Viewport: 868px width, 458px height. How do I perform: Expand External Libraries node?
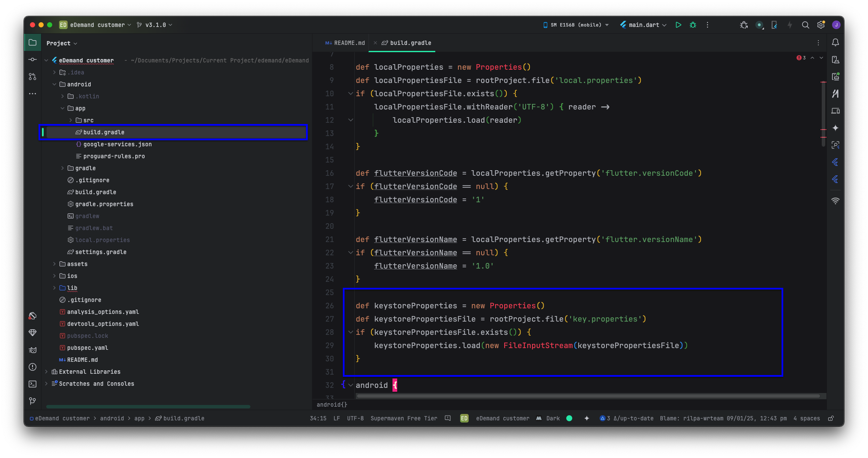[46, 372]
